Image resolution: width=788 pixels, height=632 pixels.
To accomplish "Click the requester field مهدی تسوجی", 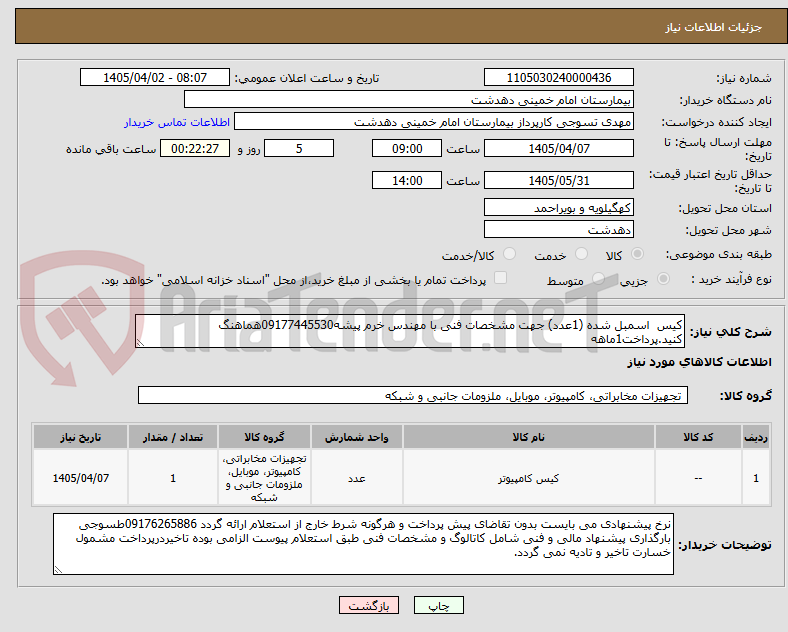I will [x=434, y=122].
